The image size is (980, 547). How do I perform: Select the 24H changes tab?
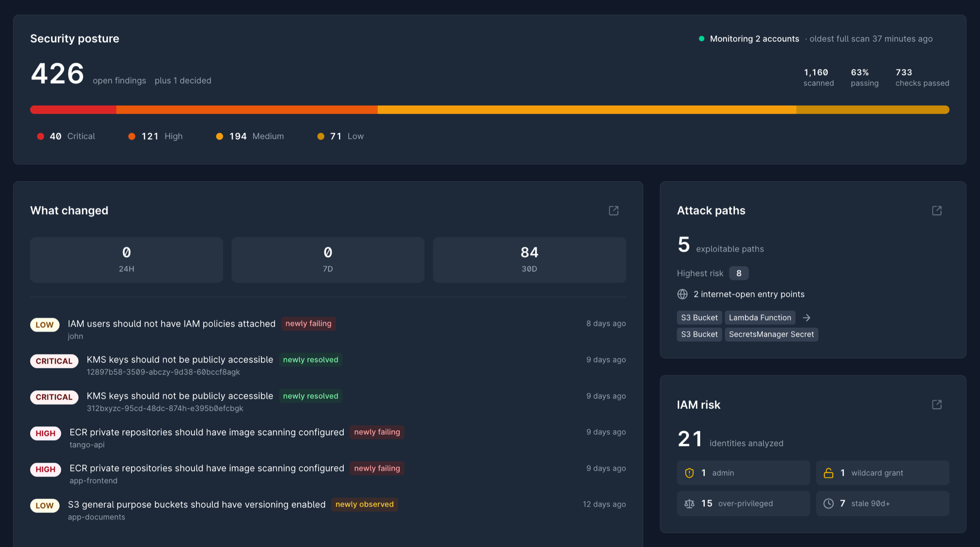tap(127, 260)
